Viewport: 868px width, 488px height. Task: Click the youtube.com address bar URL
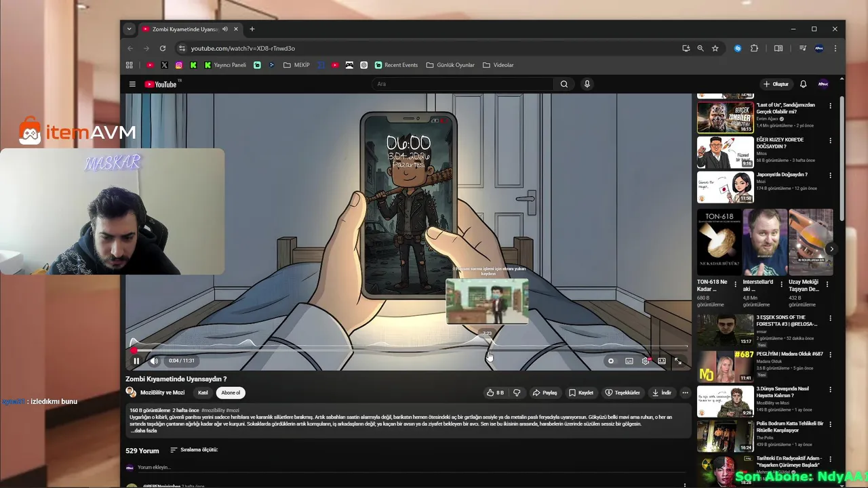pyautogui.click(x=243, y=48)
